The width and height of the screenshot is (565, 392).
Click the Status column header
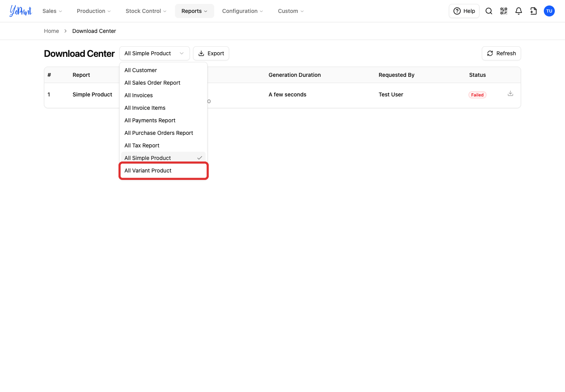pyautogui.click(x=478, y=75)
